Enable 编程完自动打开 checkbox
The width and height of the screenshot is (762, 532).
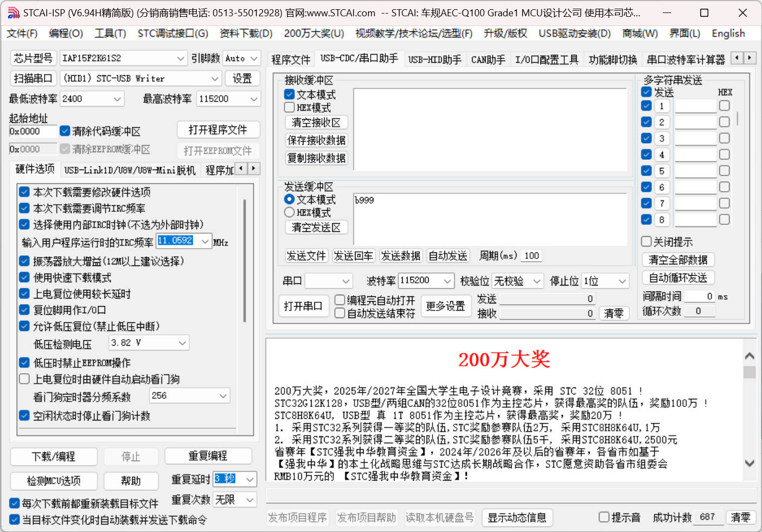point(340,300)
